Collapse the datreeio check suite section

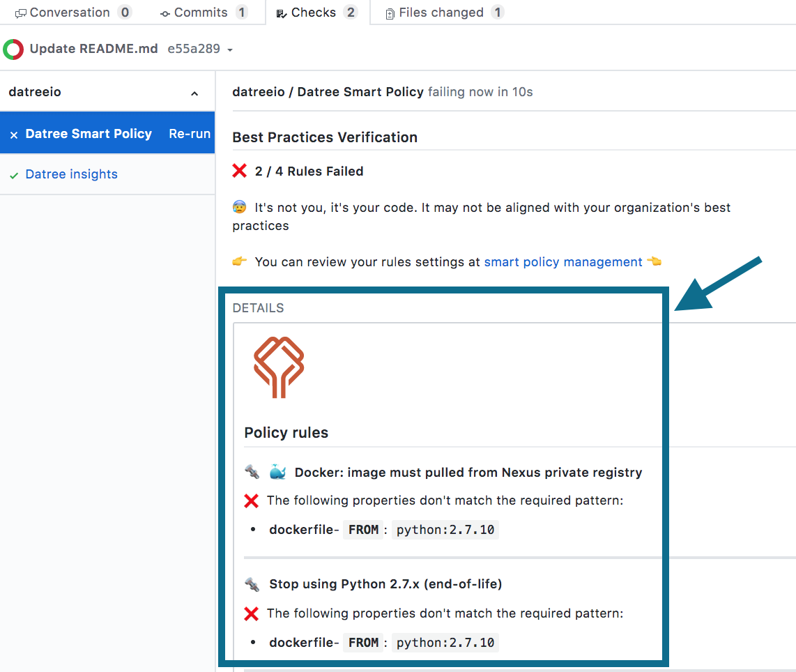pyautogui.click(x=194, y=93)
